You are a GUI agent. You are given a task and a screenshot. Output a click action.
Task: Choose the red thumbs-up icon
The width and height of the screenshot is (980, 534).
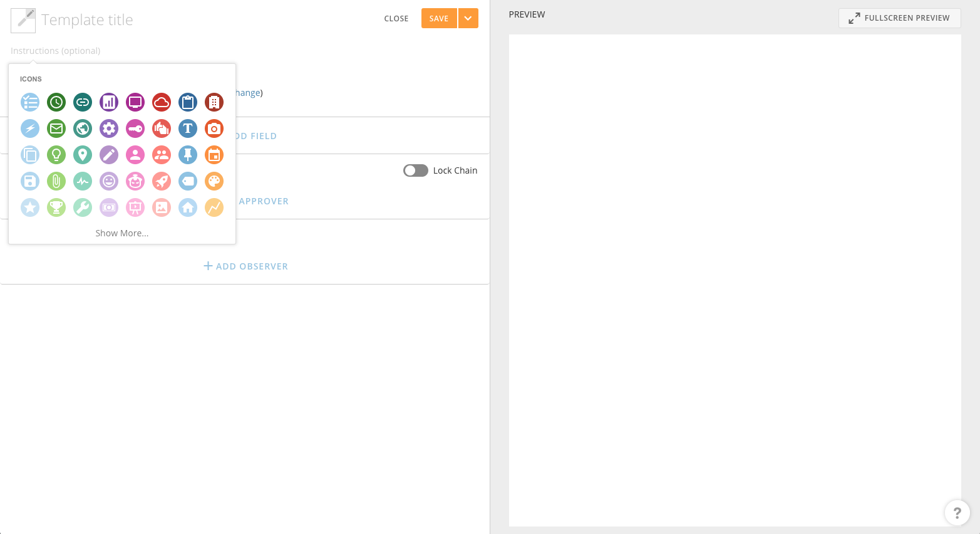tap(162, 128)
